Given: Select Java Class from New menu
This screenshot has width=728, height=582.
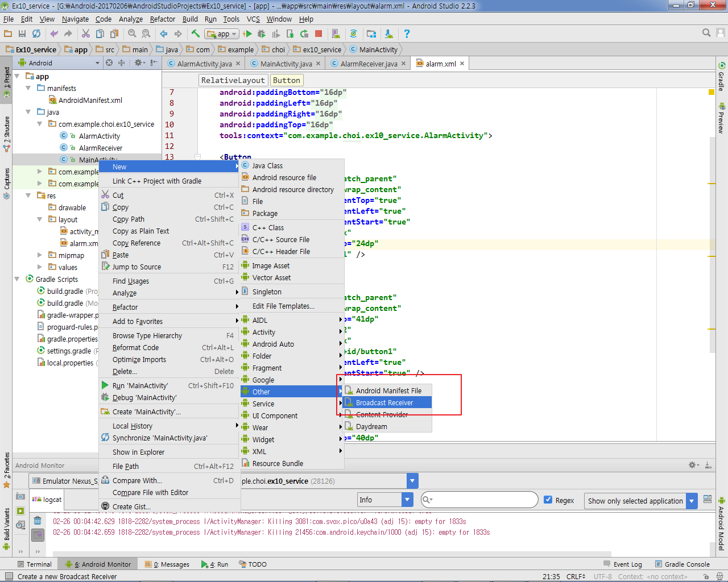Looking at the screenshot, I should (x=292, y=165).
